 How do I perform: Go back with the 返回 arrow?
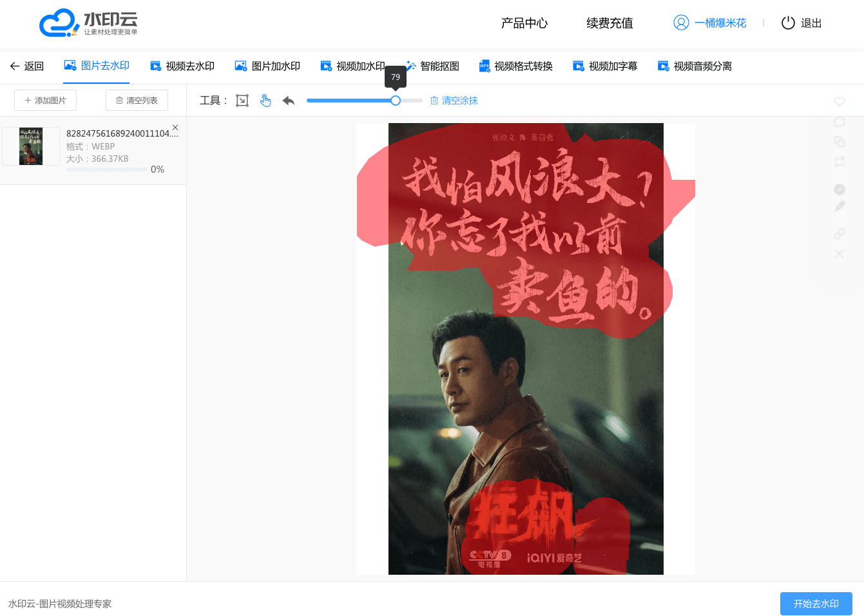(x=26, y=66)
